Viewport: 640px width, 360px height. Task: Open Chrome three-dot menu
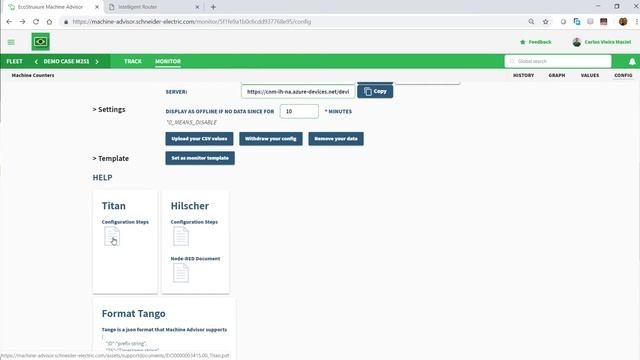(x=636, y=22)
